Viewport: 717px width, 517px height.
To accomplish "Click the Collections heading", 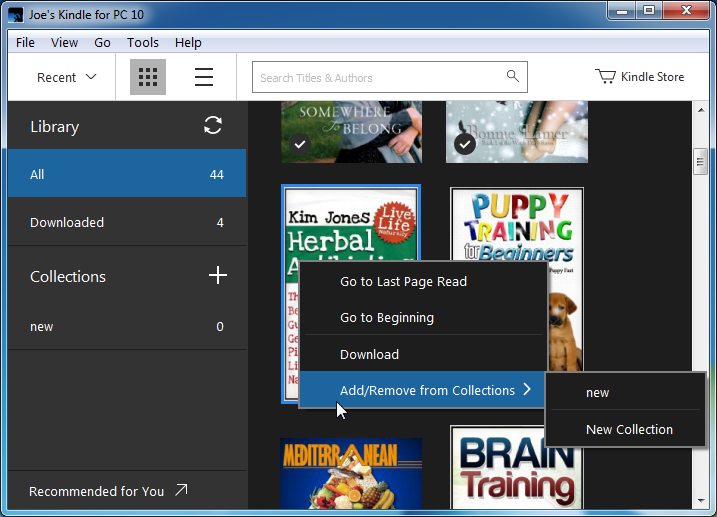I will click(68, 277).
